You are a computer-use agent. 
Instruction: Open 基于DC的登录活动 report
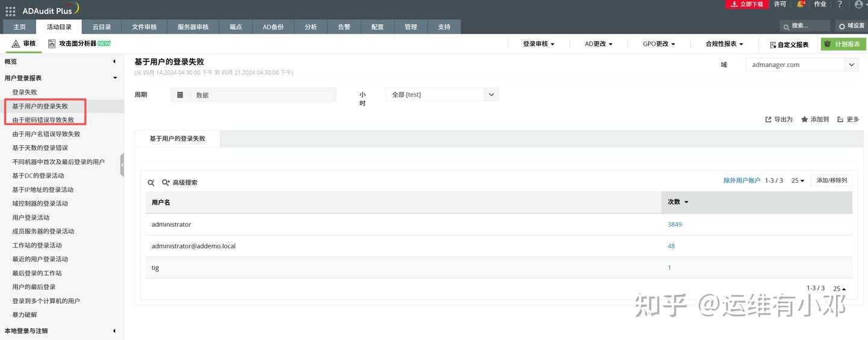coord(38,175)
